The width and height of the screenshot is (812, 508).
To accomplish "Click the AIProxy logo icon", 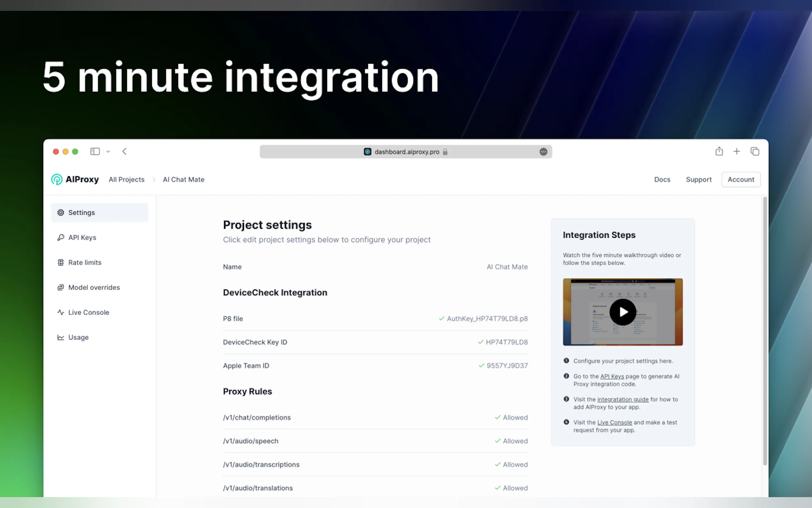I will (57, 179).
